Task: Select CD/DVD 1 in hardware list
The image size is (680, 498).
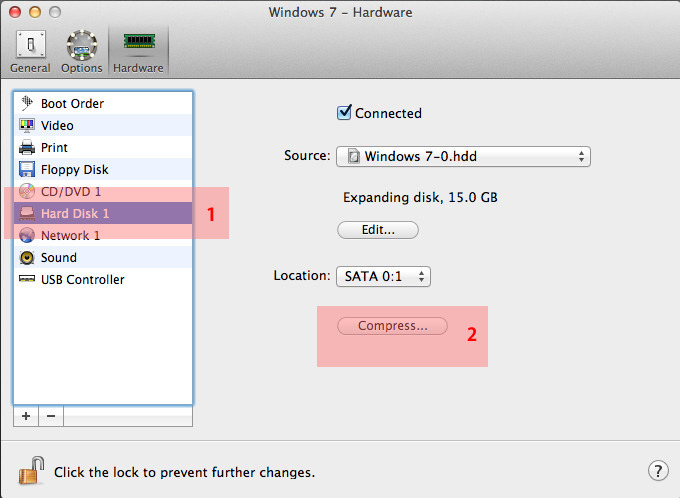Action: 103,191
